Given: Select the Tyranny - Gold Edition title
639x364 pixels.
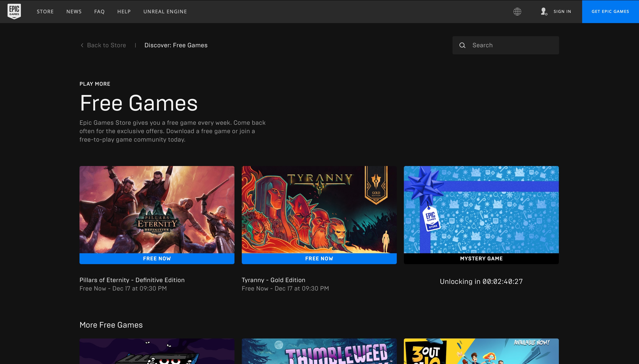Looking at the screenshot, I should point(273,280).
